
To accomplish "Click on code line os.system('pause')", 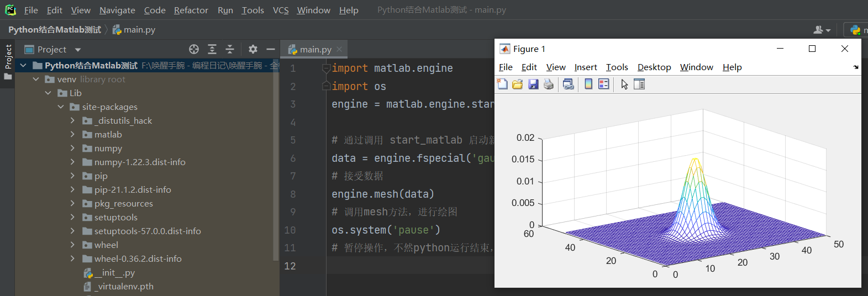I will click(386, 230).
